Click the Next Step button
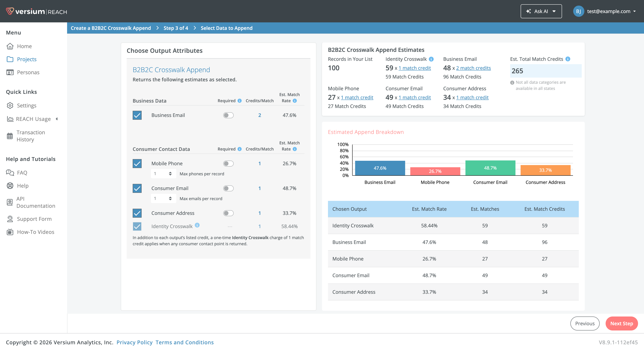 pos(621,323)
